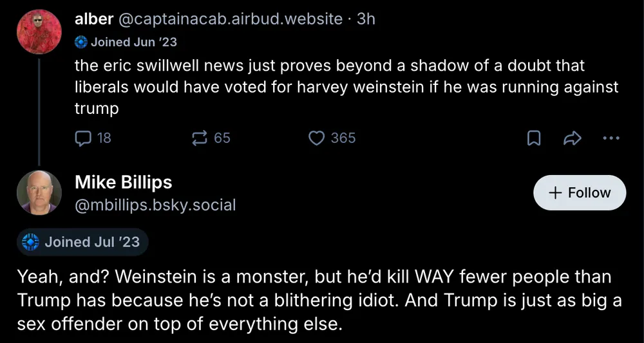This screenshot has width=644, height=343.
Task: Open Mike Billips's profile photo
Action: (x=39, y=192)
